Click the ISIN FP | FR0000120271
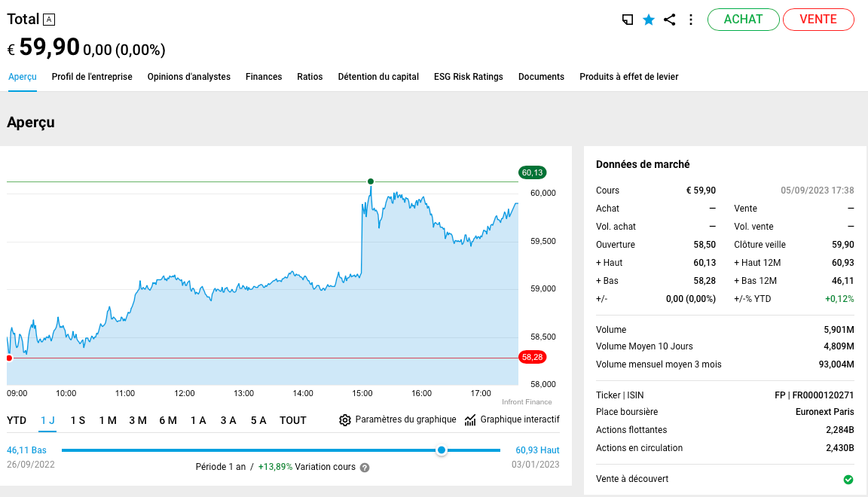Viewport: 868px width, 497px height. [815, 395]
